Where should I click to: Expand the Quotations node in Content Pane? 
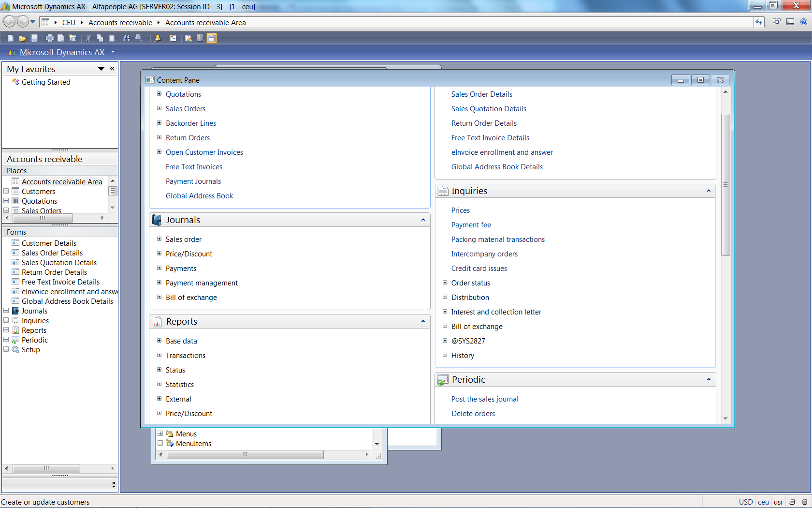[x=159, y=94]
